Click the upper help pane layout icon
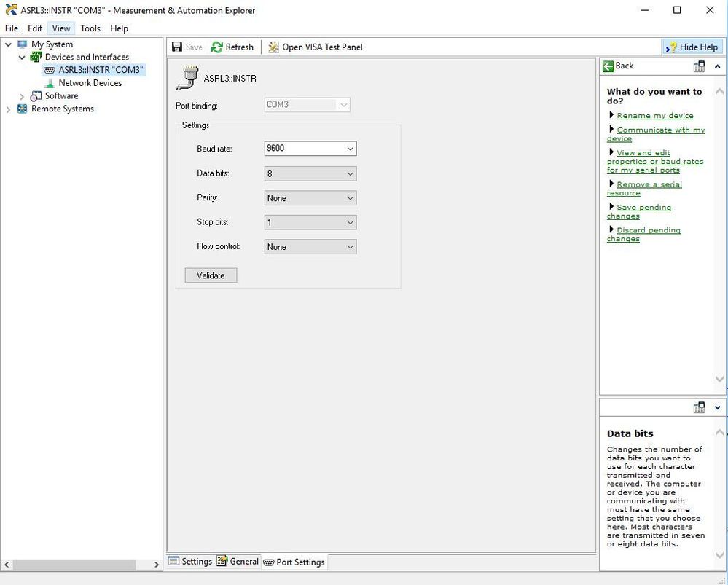The width and height of the screenshot is (728, 585). point(699,66)
